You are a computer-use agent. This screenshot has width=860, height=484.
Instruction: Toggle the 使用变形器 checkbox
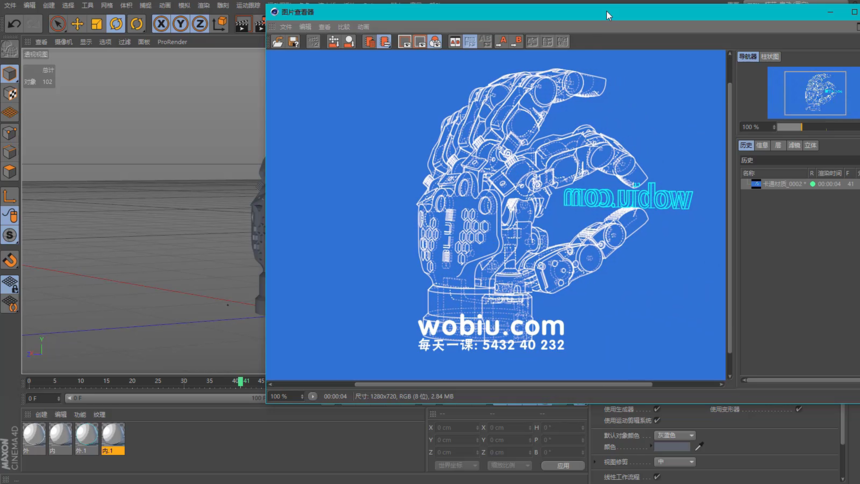click(799, 409)
